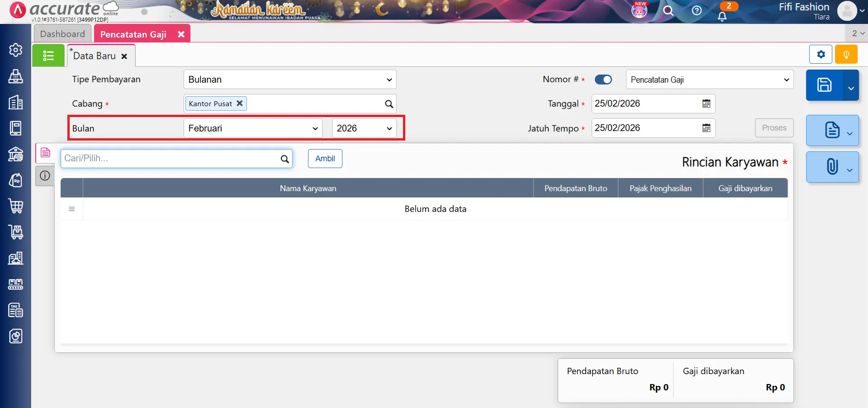Click the Ambil button

[325, 159]
